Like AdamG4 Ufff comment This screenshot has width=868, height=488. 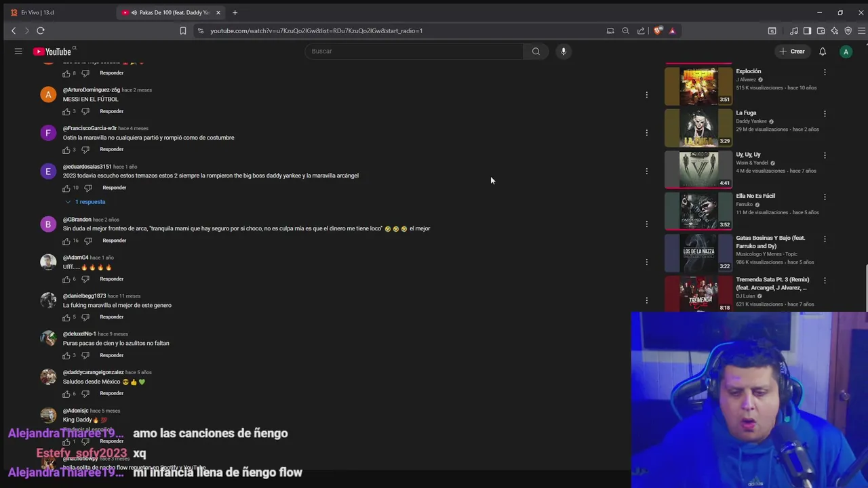66,279
